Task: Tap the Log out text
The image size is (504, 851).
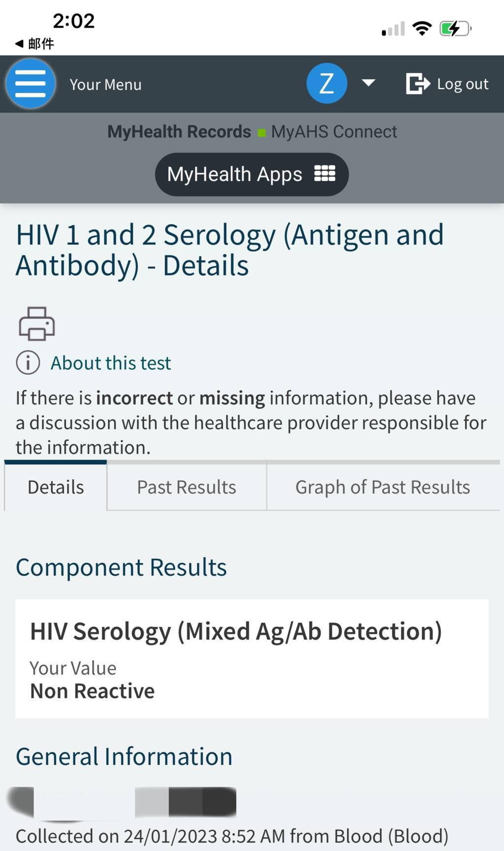Action: pos(463,84)
